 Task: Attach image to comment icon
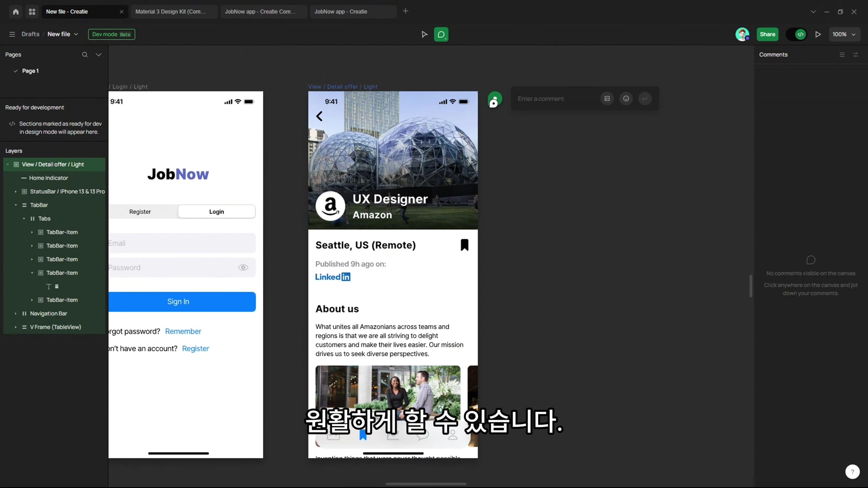tap(607, 99)
